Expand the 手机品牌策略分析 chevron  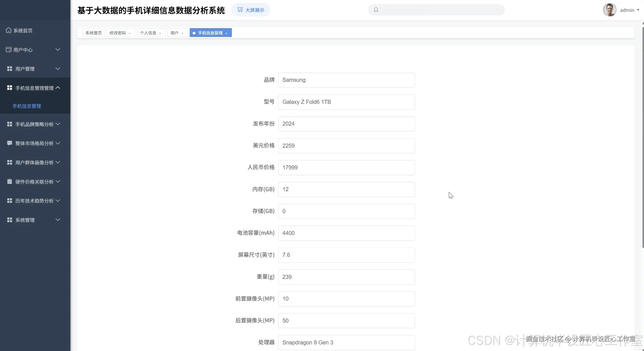tap(58, 124)
